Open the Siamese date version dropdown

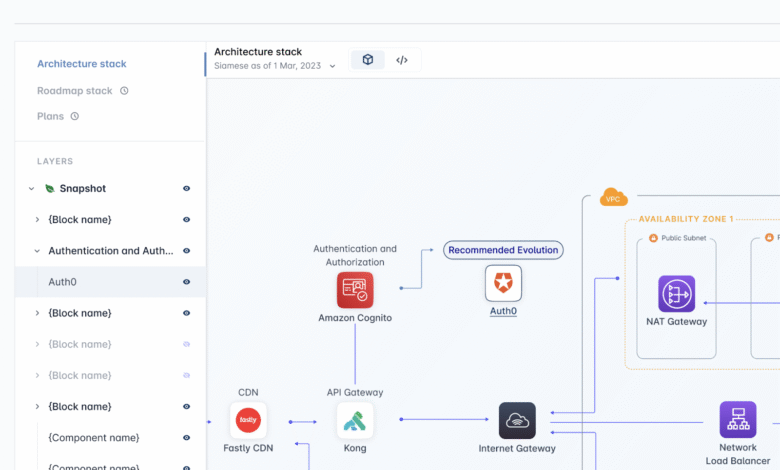coord(332,66)
